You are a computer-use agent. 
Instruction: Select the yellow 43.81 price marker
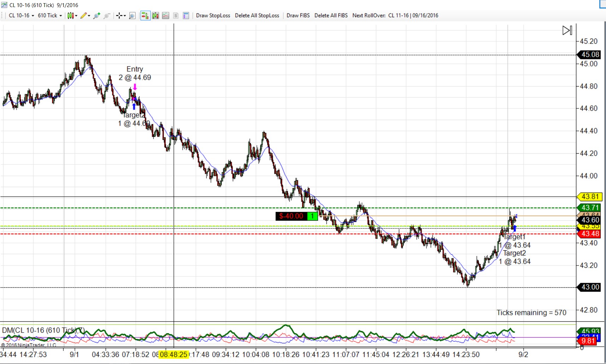click(x=589, y=197)
